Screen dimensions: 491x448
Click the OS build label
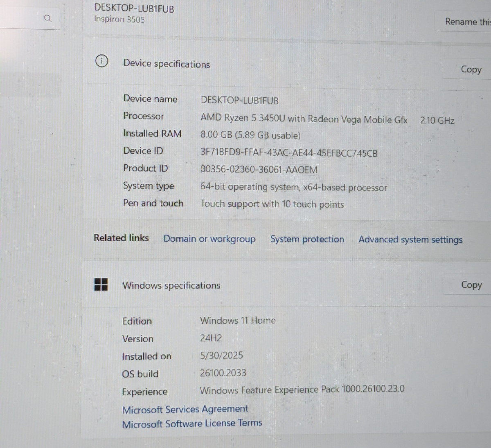[140, 374]
